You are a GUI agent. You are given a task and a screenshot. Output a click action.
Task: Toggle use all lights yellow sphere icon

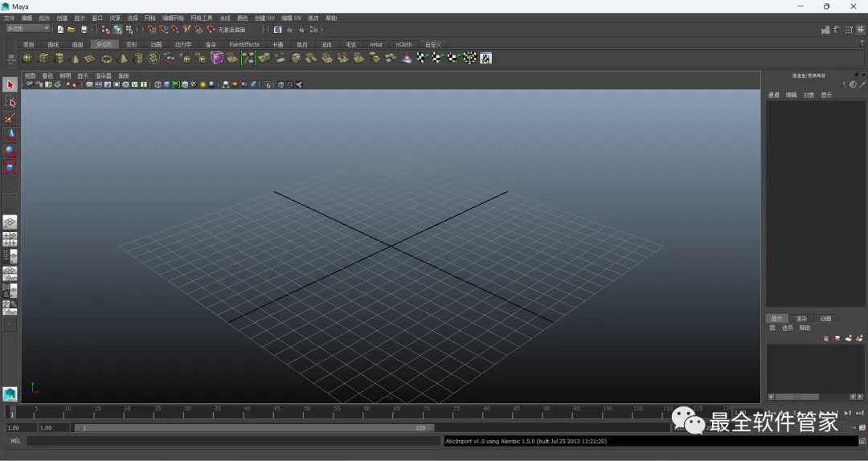point(203,84)
